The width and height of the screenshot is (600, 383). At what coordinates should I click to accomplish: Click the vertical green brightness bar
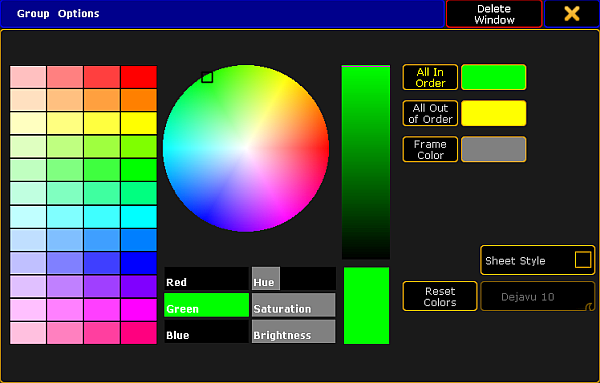[x=366, y=162]
